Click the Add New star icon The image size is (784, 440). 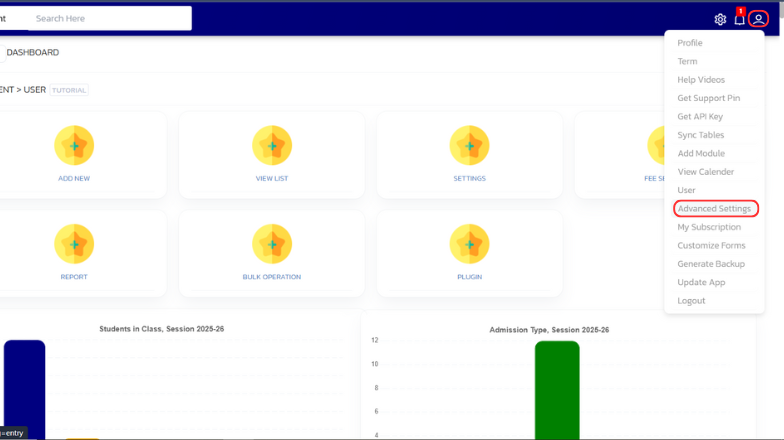pyautogui.click(x=74, y=146)
